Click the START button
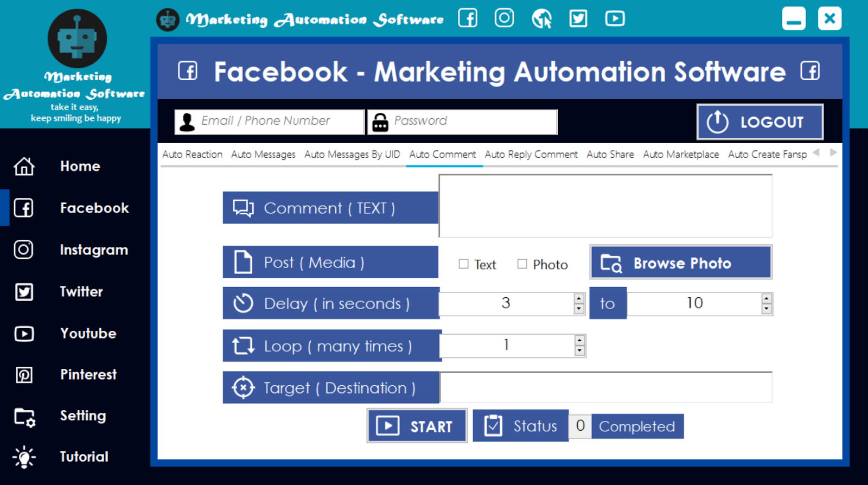The width and height of the screenshot is (868, 485). pos(417,426)
